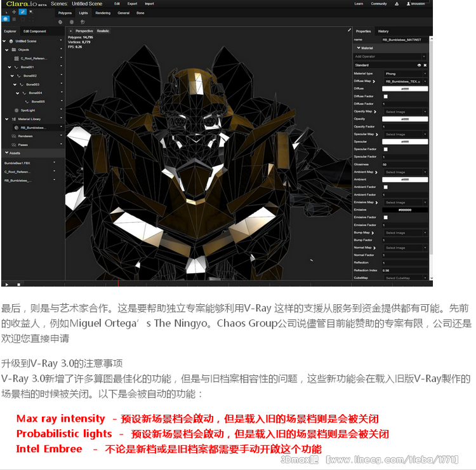Open the Diffuse Map texture dropdown
The height and width of the screenshot is (470, 476).
tap(425, 81)
